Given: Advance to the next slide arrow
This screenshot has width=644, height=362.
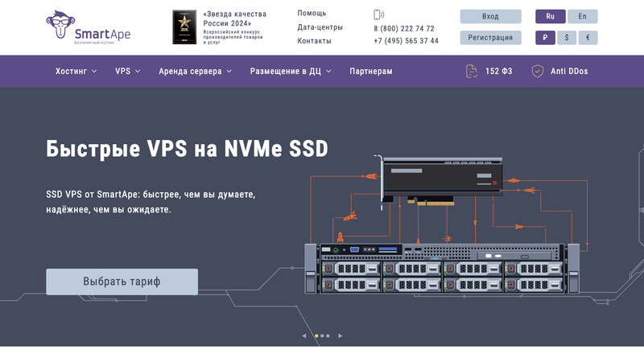Looking at the screenshot, I should pos(340,335).
